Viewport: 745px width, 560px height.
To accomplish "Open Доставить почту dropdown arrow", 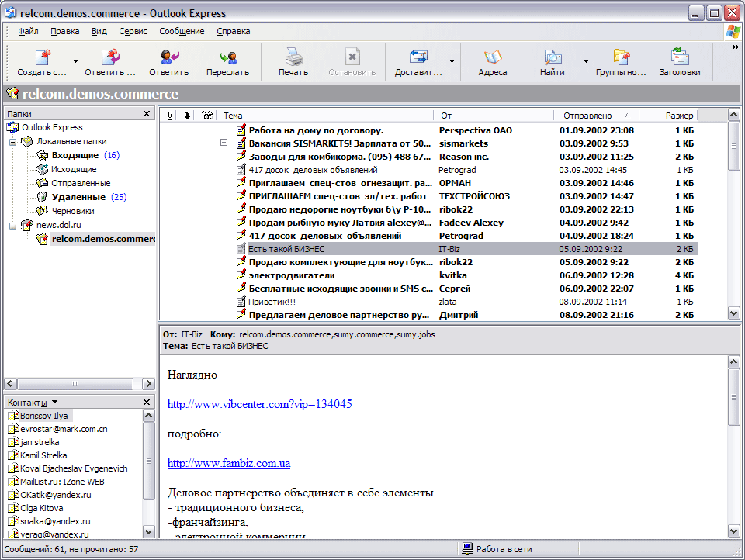I will click(452, 62).
